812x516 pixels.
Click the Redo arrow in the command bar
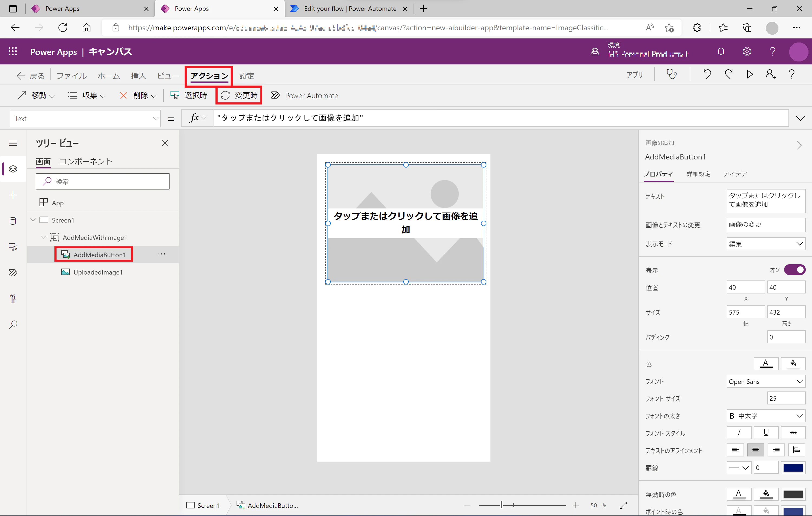pos(728,74)
